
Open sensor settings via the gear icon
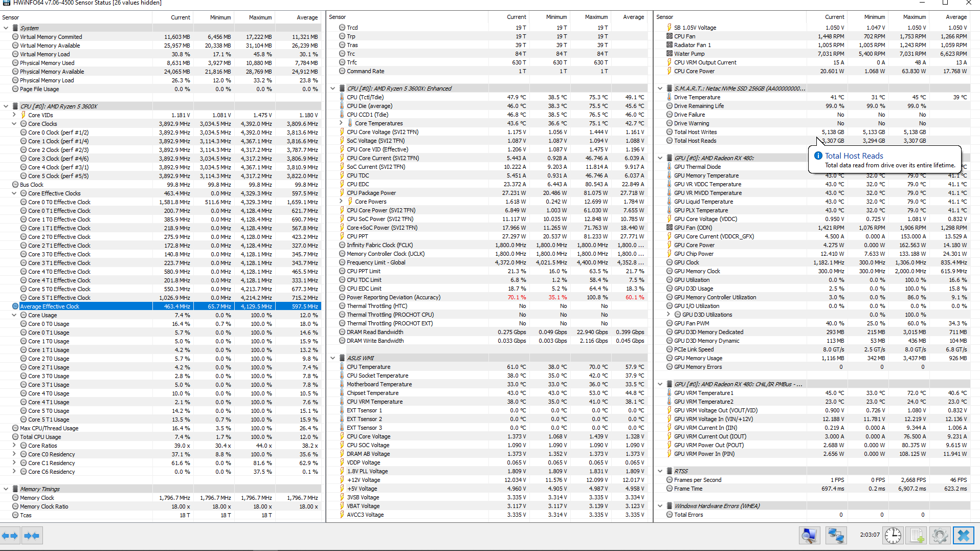tap(940, 536)
